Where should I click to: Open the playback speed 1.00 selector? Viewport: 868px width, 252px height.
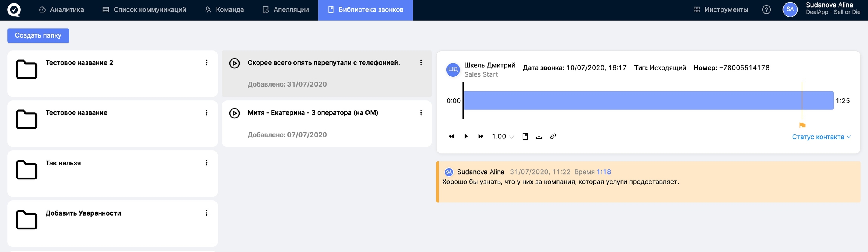click(503, 137)
